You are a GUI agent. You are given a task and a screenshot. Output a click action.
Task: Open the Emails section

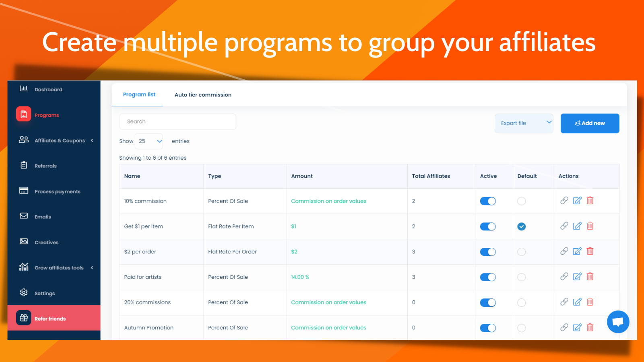pos(42,216)
